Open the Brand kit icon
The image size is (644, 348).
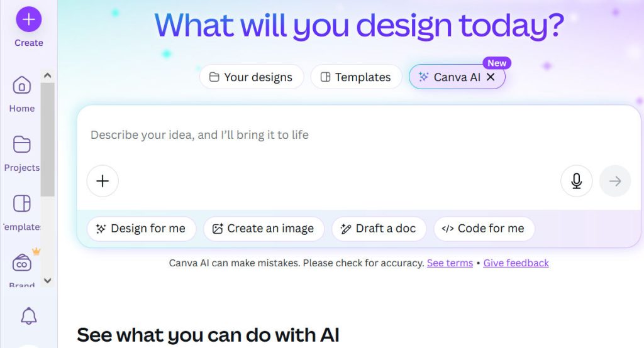point(21,263)
